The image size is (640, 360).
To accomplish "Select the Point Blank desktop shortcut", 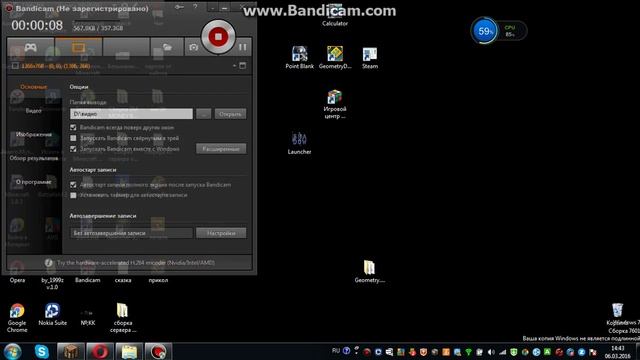I will (x=300, y=57).
